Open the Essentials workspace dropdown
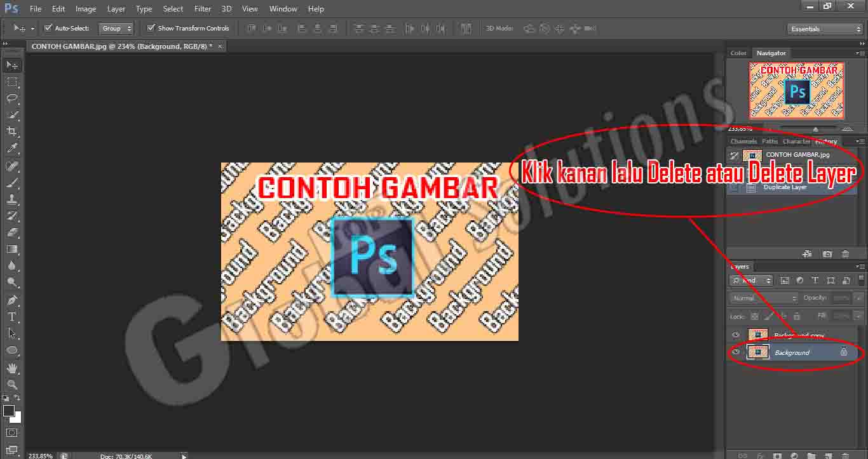The width and height of the screenshot is (868, 459). (x=825, y=29)
